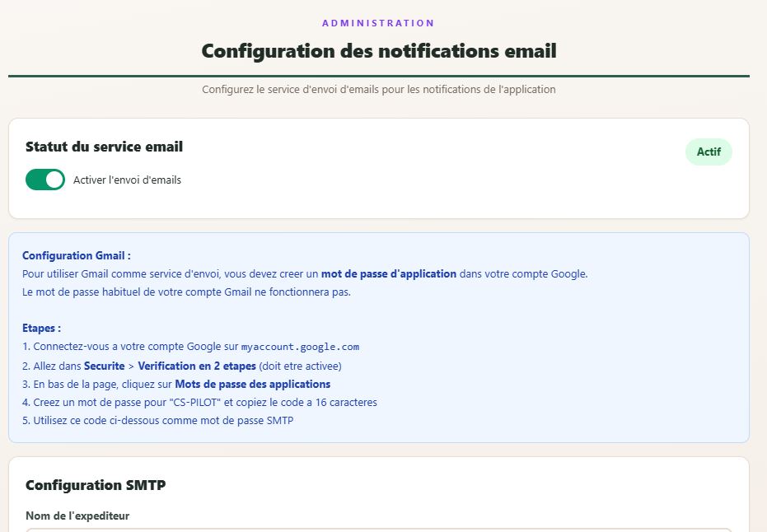
Task: Click step 5 about the SMTP password code
Action: (x=157, y=420)
